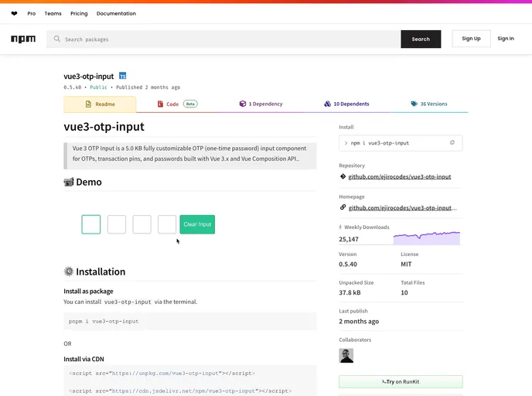
Task: Click the Dependents cubes icon
Action: click(x=327, y=104)
